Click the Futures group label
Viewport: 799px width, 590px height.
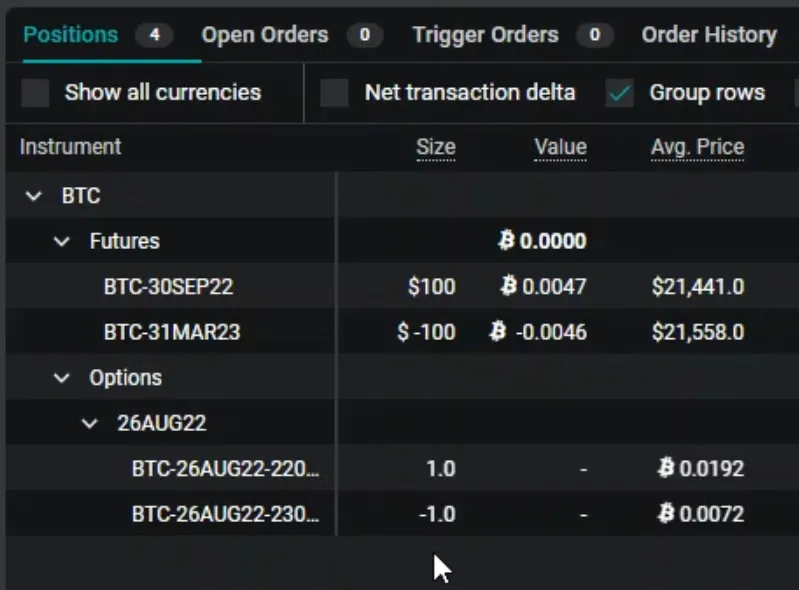click(125, 241)
